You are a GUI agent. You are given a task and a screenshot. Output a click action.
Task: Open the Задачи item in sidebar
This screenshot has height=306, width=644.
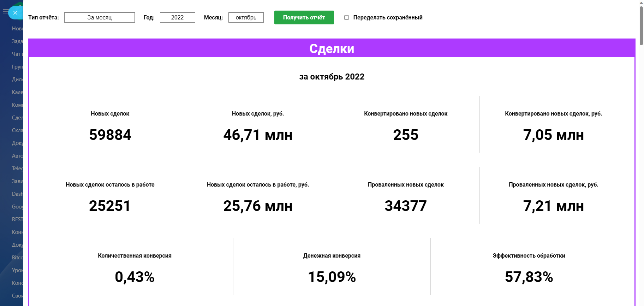17,41
